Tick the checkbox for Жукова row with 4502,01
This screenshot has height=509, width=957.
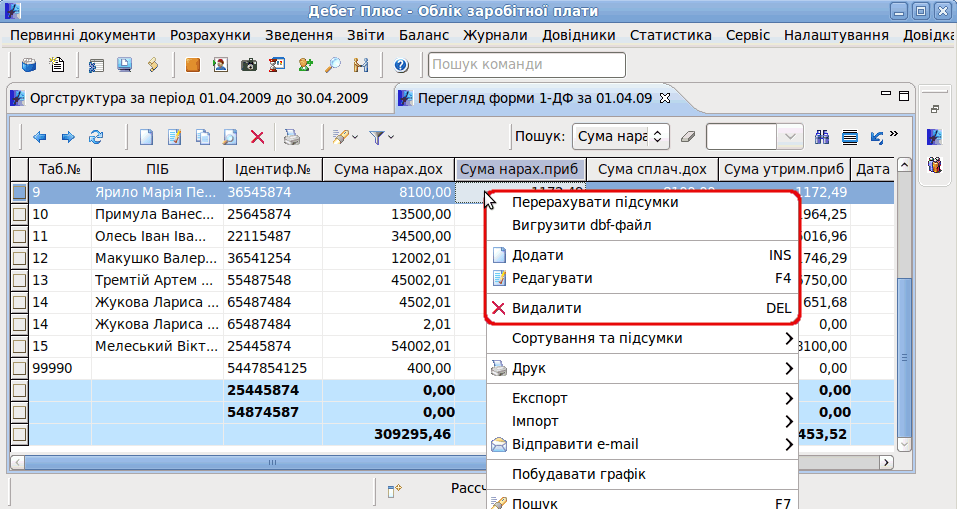click(x=20, y=302)
